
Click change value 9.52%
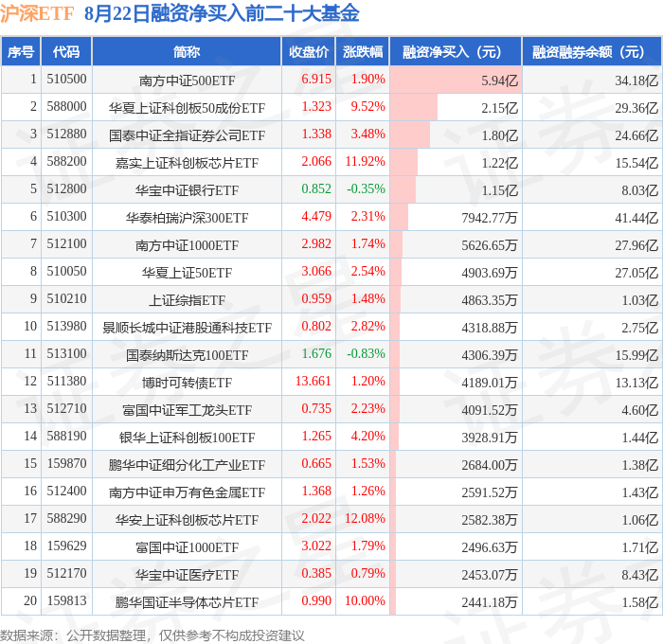click(367, 107)
